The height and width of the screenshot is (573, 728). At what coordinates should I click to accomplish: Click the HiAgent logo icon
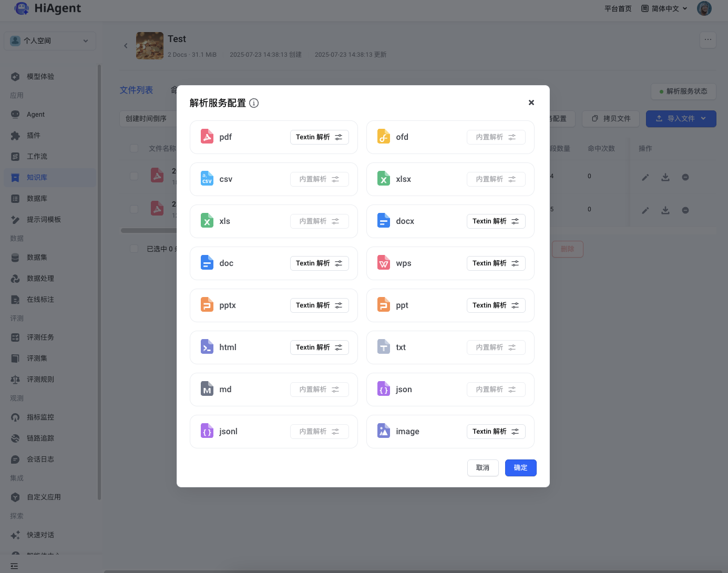(22, 8)
